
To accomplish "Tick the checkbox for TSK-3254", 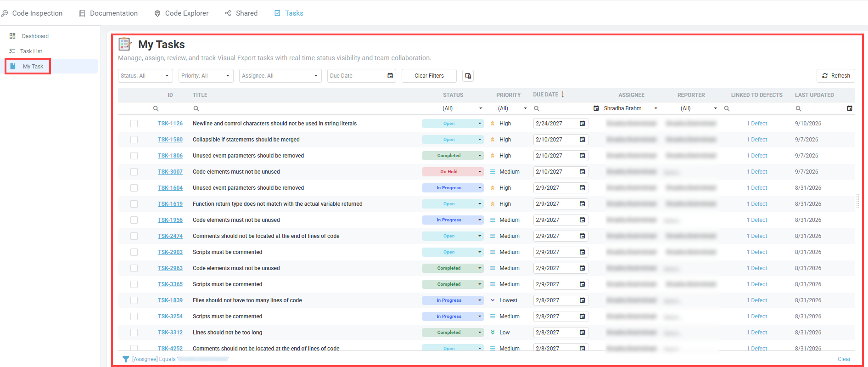I will pyautogui.click(x=134, y=316).
